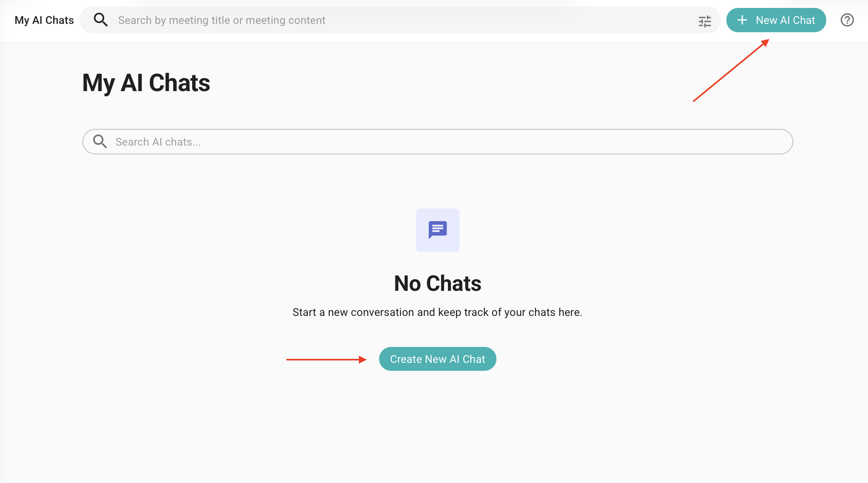Click the magnifier icon in the top search bar

[x=101, y=19]
